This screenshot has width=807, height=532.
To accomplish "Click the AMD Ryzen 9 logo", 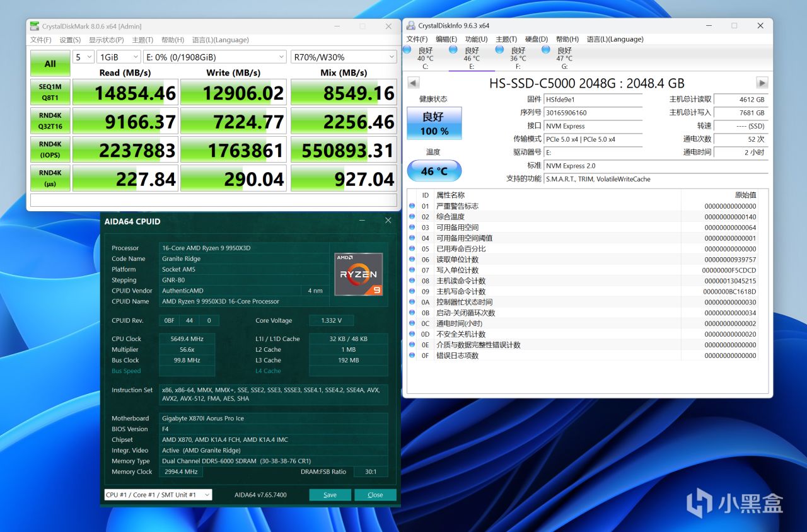I will [x=359, y=274].
